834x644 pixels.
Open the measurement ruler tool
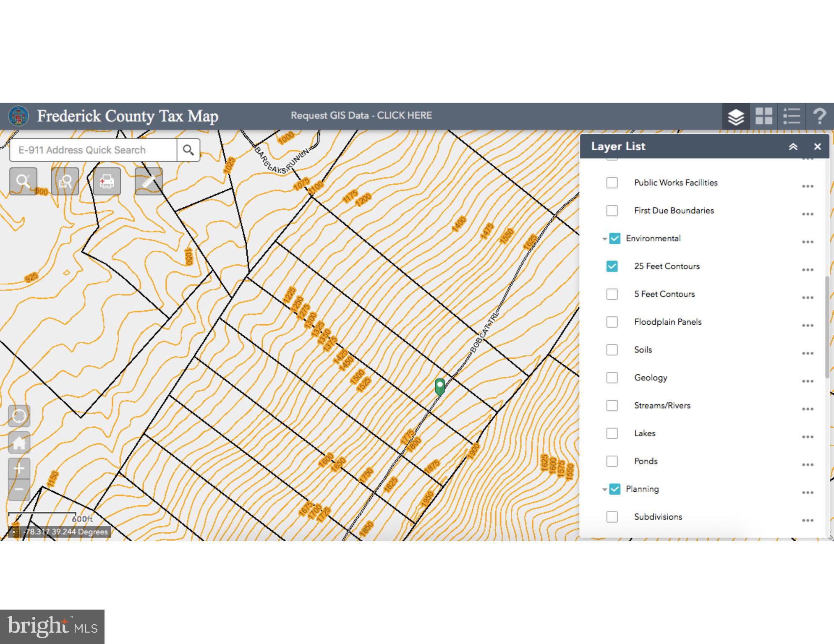(149, 182)
